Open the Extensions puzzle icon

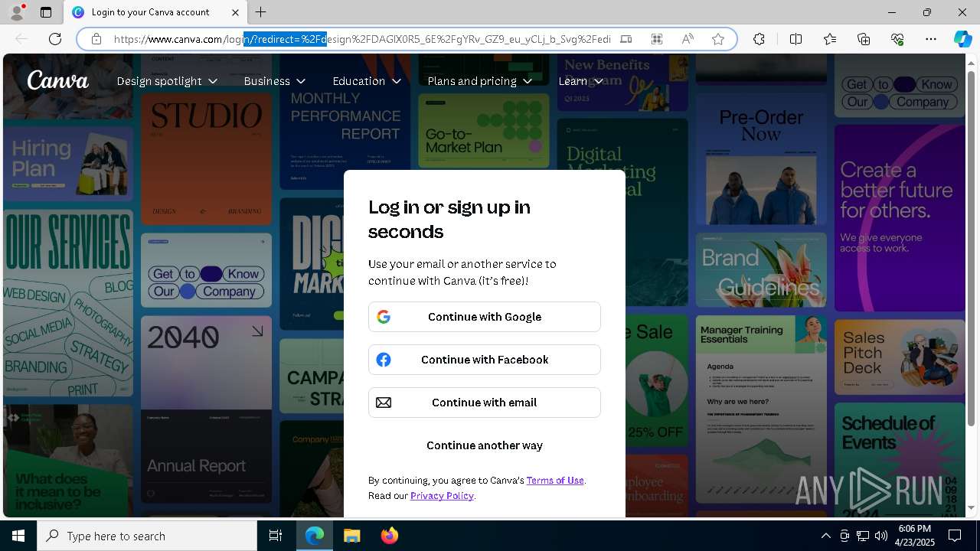[x=759, y=39]
